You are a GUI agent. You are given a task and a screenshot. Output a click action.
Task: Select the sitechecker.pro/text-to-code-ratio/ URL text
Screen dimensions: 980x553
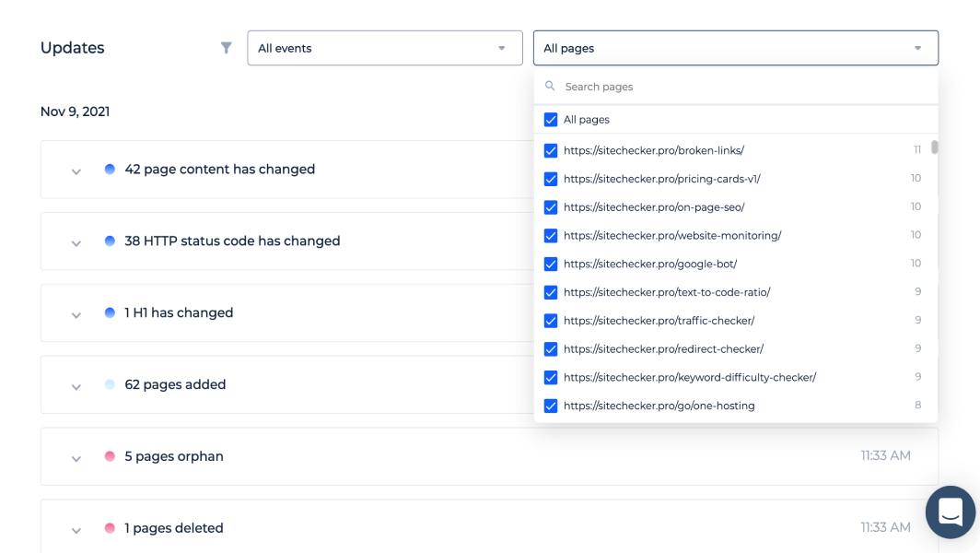(667, 292)
